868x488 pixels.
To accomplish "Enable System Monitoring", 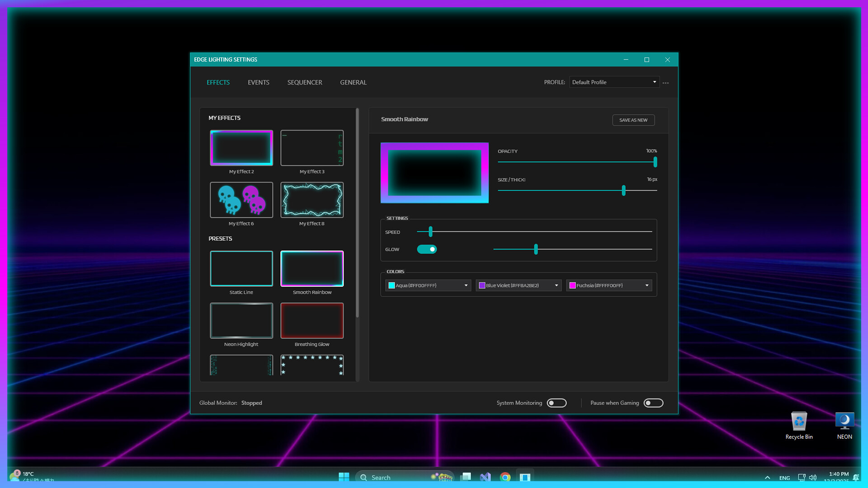I will [x=557, y=403].
